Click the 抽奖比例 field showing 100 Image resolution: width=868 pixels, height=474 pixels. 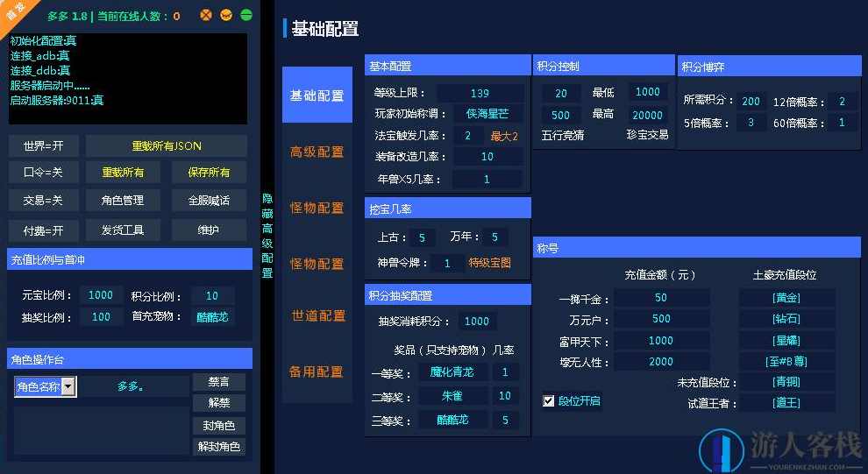coord(101,317)
